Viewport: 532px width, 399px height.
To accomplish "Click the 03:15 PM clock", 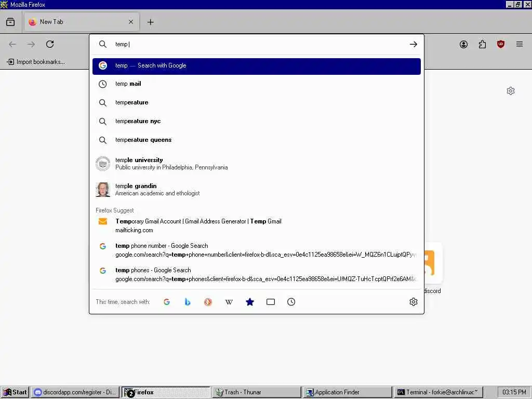I will click(x=514, y=392).
